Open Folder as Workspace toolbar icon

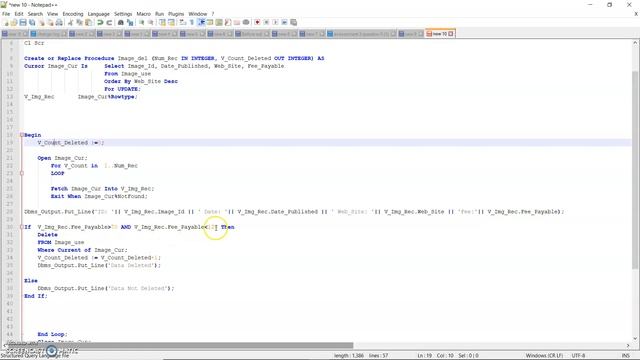click(237, 22)
